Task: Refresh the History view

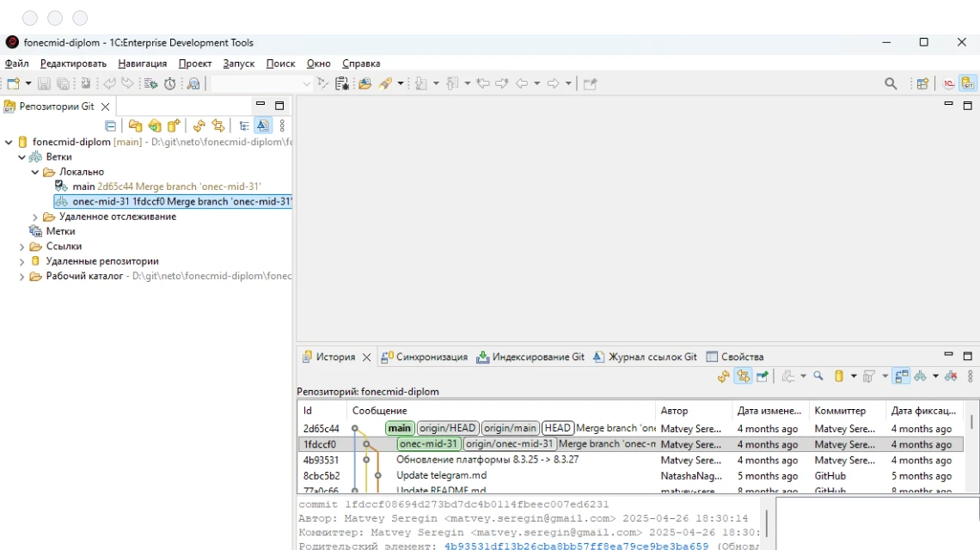Action: point(723,376)
